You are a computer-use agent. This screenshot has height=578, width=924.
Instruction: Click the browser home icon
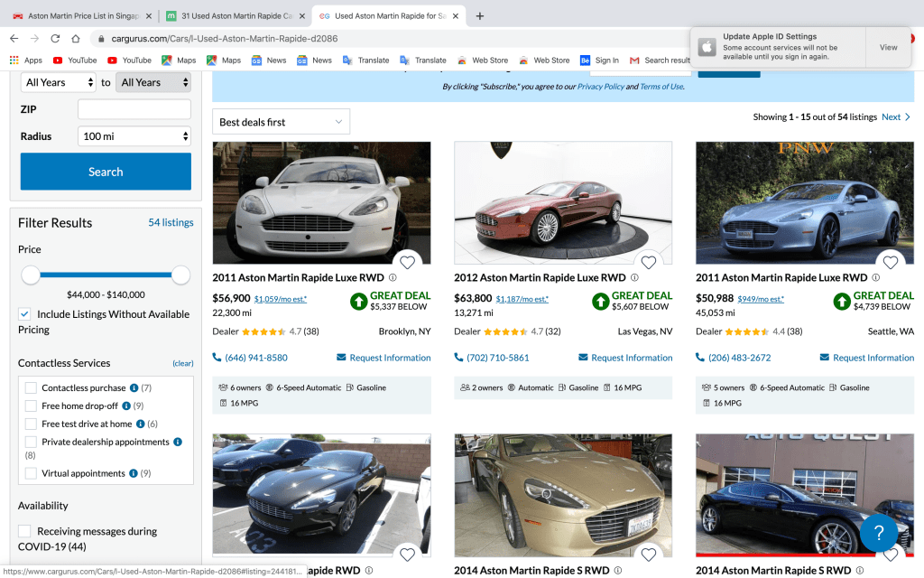[x=76, y=39]
